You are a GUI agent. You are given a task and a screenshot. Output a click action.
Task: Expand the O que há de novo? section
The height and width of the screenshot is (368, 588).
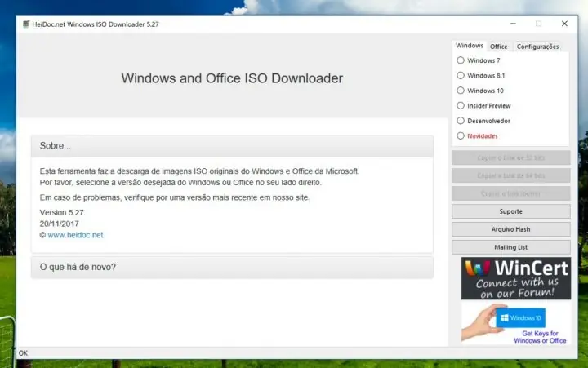click(232, 267)
